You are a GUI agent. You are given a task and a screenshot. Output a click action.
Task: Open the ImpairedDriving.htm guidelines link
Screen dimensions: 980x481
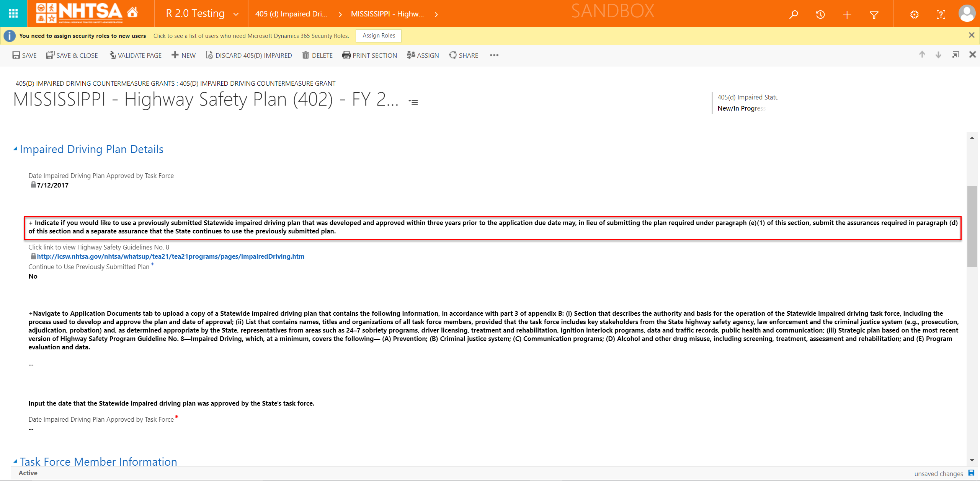(170, 256)
